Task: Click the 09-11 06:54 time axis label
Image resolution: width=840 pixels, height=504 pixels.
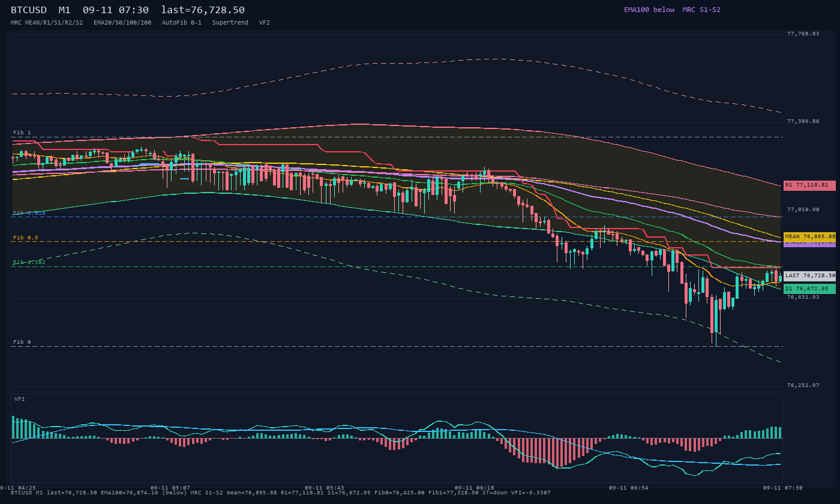Action: coord(629,488)
